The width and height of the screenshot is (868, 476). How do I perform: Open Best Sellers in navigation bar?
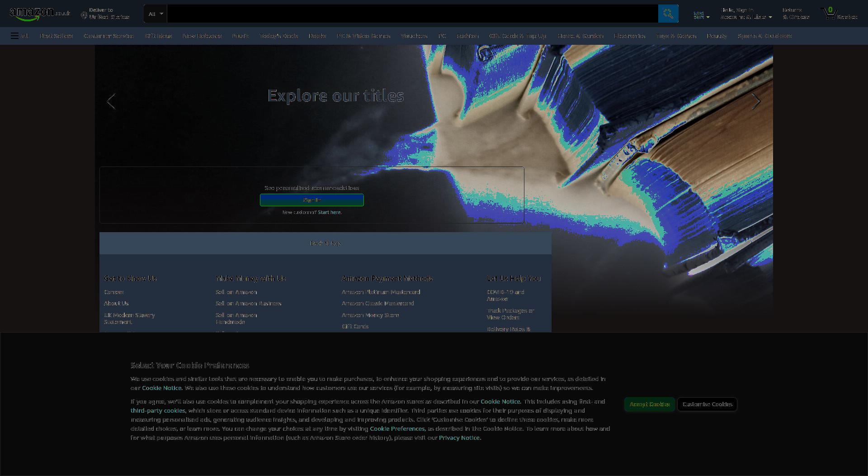click(x=56, y=36)
